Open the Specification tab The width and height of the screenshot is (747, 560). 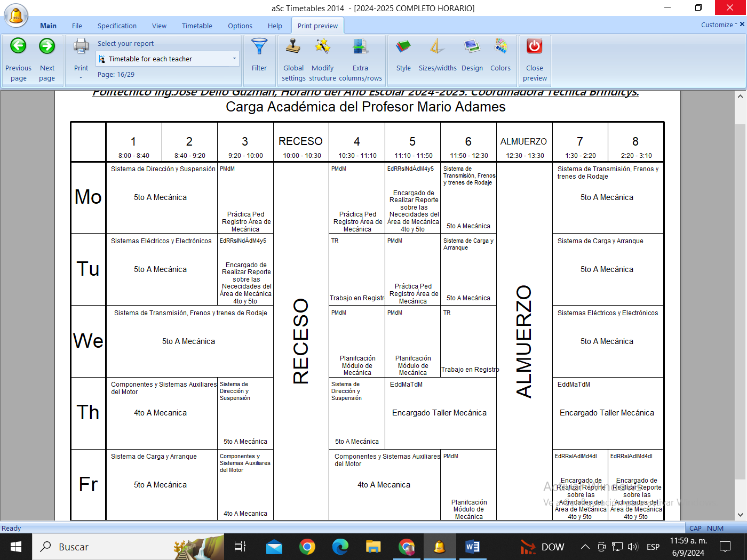[117, 26]
